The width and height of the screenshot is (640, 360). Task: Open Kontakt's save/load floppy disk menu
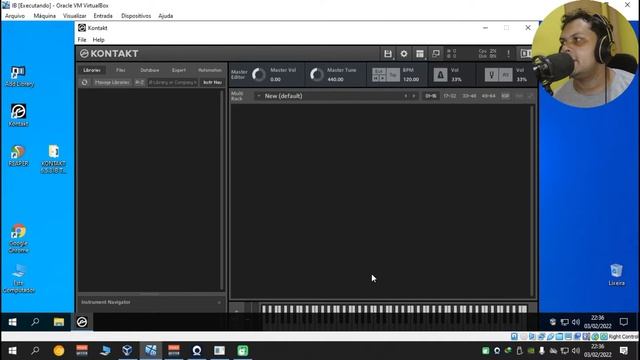[x=388, y=53]
